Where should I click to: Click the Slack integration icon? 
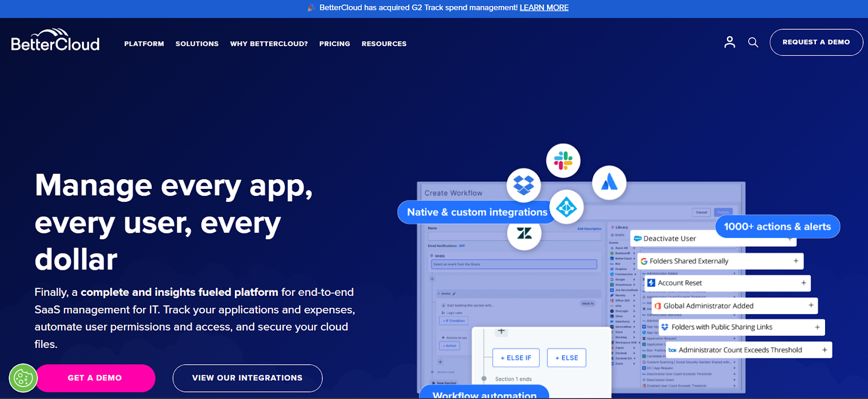click(563, 161)
